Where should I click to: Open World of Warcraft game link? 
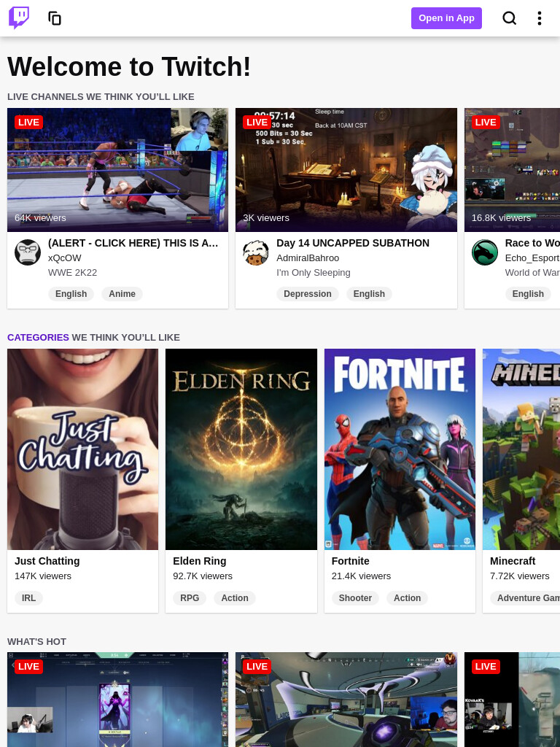(x=532, y=273)
